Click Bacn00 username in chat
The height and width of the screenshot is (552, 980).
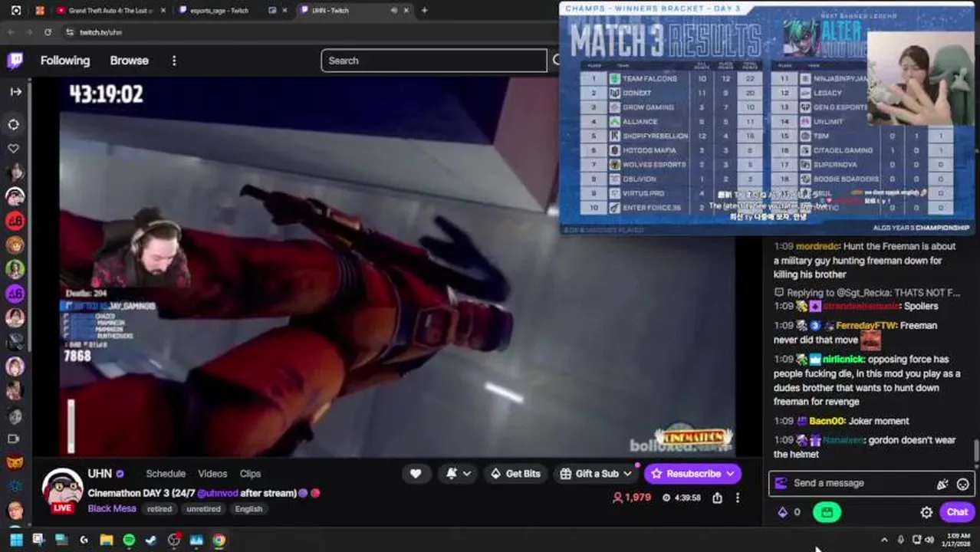826,421
